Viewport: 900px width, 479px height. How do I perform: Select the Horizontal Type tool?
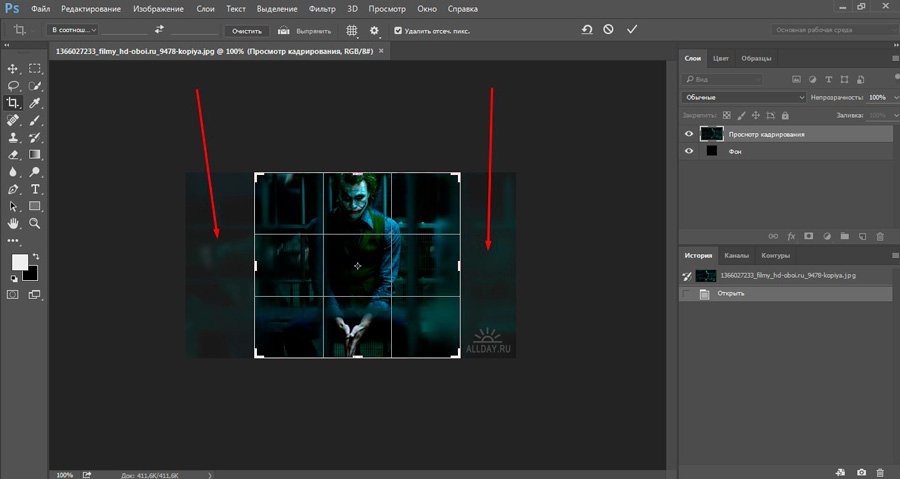pos(35,189)
